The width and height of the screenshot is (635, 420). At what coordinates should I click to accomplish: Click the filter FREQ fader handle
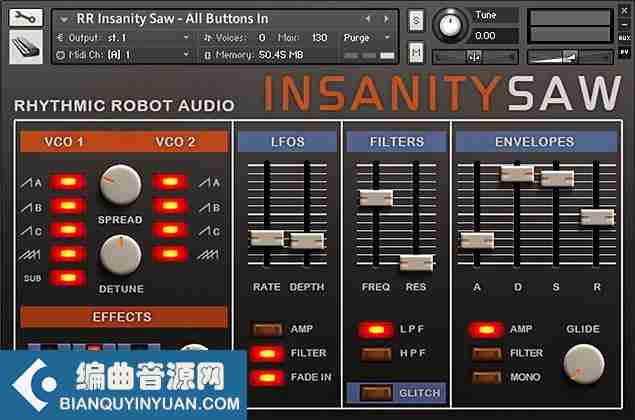376,198
